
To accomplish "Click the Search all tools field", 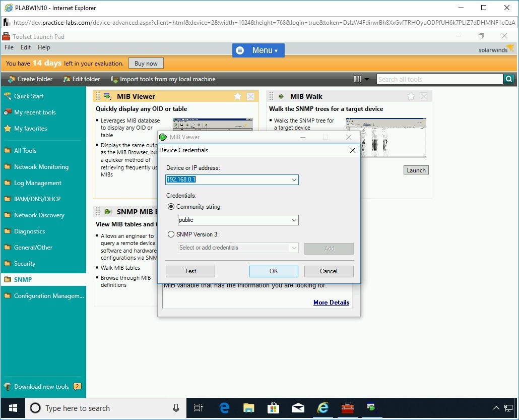I will click(x=439, y=79).
